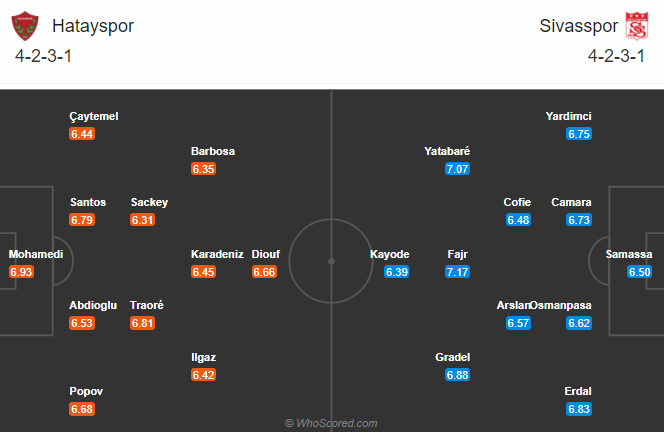Click Erdal's 6.83 rating badge

(x=579, y=409)
